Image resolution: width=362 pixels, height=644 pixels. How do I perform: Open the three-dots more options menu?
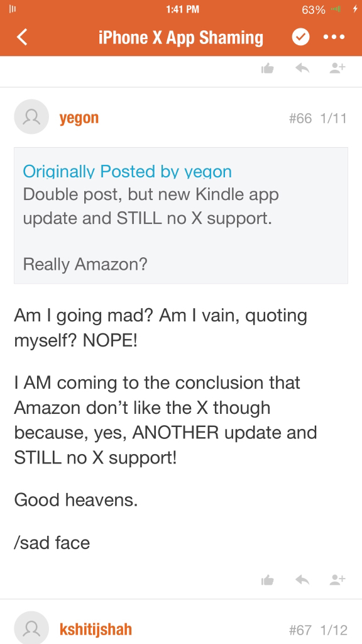334,37
